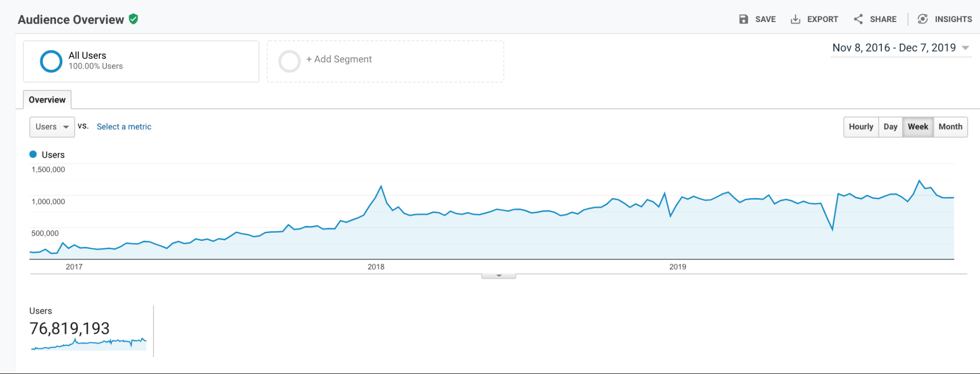Switch chart granularity to Month
This screenshot has width=980, height=374.
(950, 127)
